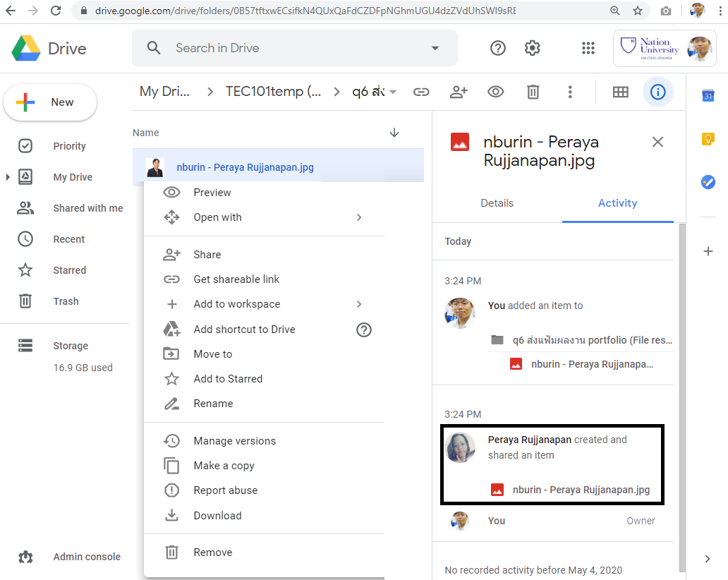This screenshot has width=728, height=580.
Task: Open Google Keep side panel icon
Action: pyautogui.click(x=708, y=139)
